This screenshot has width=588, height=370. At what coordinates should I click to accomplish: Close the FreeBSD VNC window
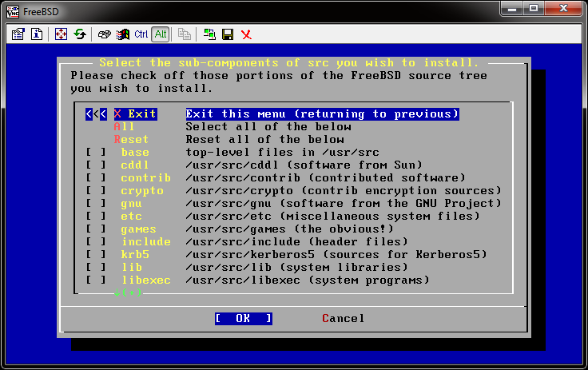tap(563, 9)
